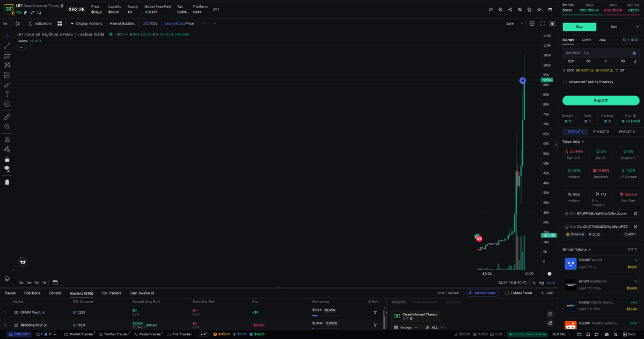This screenshot has width=644, height=339.
Task: Select the trend line drawing tool
Action: click(x=7, y=46)
